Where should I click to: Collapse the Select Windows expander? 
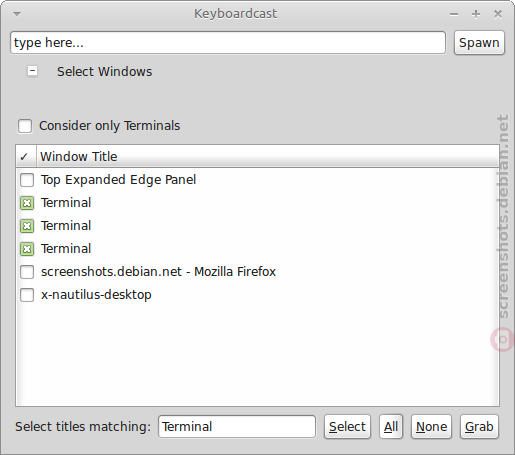(32, 71)
